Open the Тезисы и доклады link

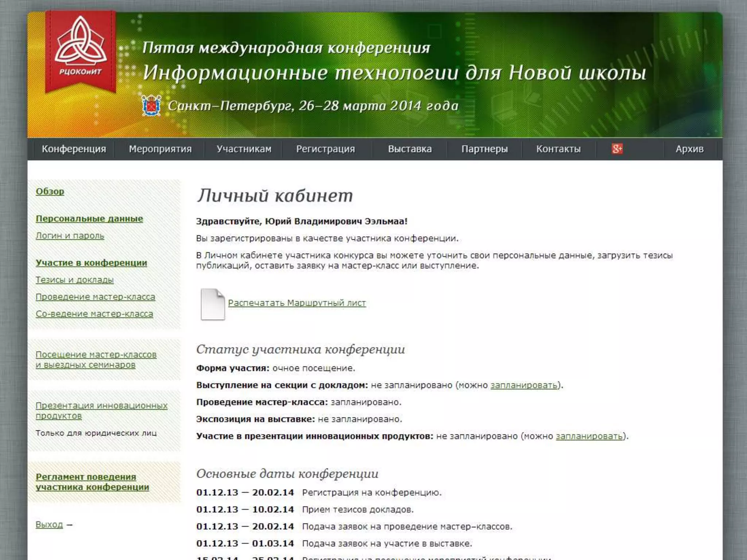75,280
